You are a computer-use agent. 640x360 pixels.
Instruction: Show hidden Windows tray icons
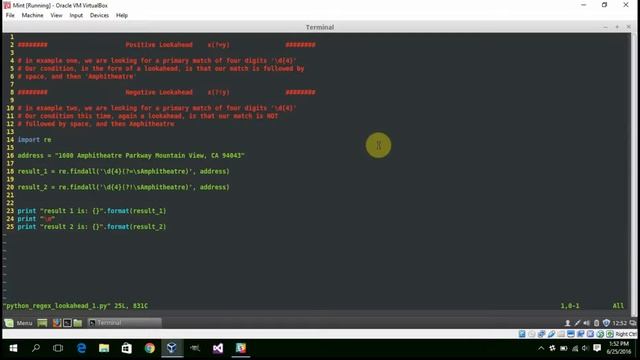(x=541, y=348)
